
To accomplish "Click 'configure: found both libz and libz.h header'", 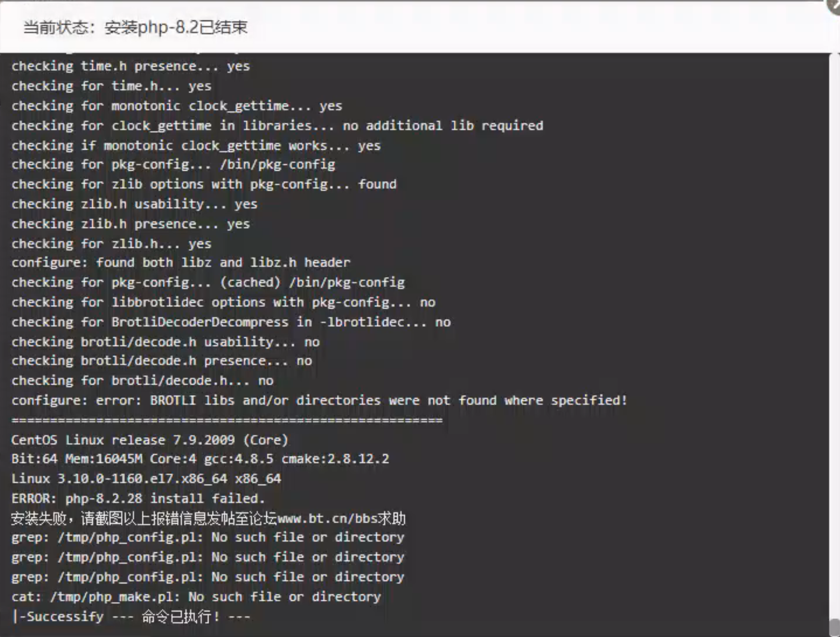I will point(181,263).
